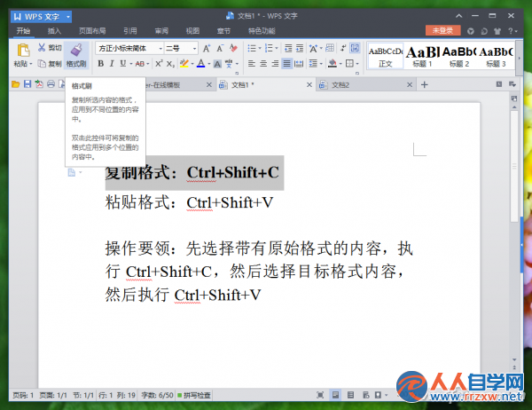
Task: Toggle Bold formatting button
Action: (101, 64)
